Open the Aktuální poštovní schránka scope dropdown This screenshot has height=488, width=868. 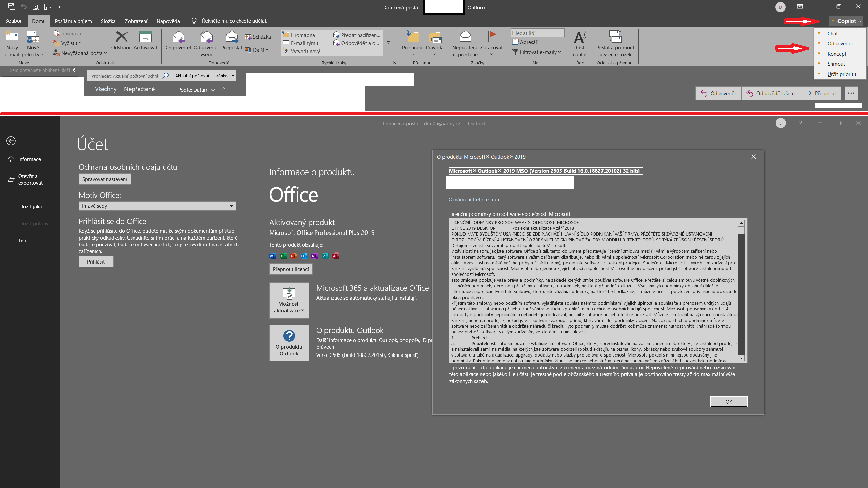tap(204, 76)
